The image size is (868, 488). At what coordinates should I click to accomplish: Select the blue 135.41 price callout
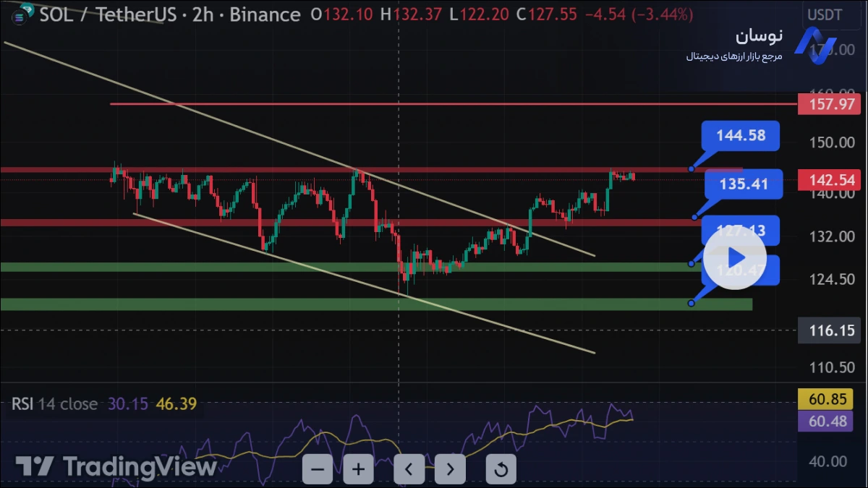coord(744,184)
